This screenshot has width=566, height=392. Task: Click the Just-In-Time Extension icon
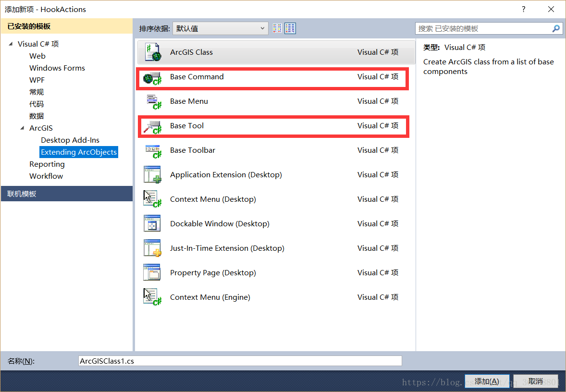[152, 248]
